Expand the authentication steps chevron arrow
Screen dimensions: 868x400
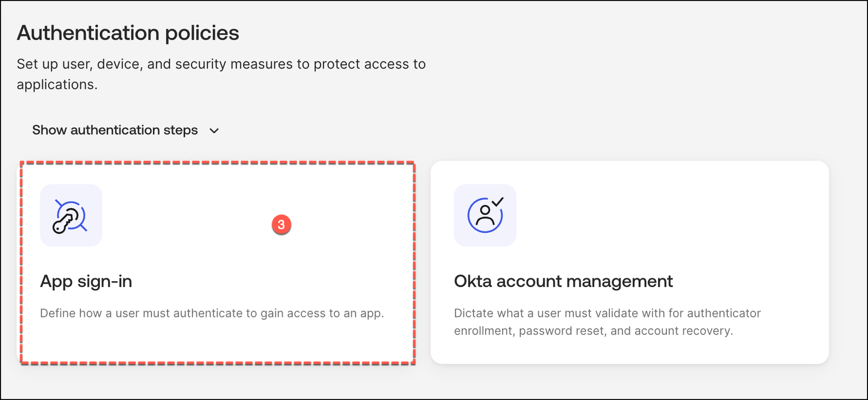click(x=214, y=131)
